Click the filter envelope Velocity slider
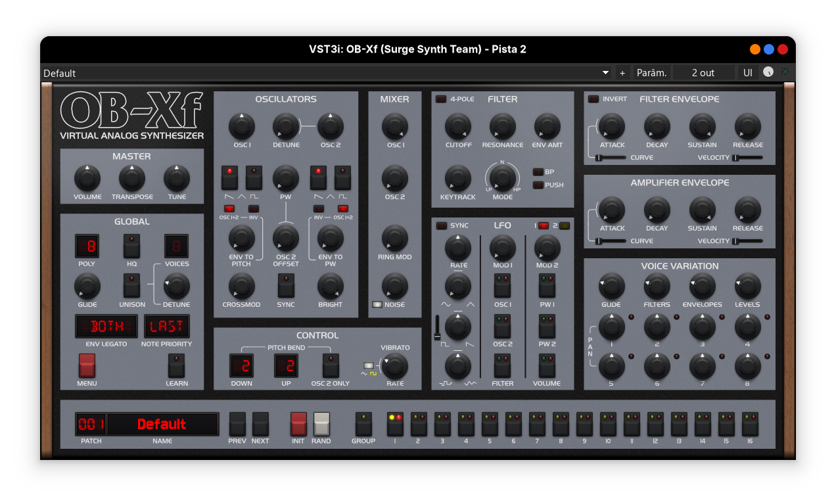 747,158
